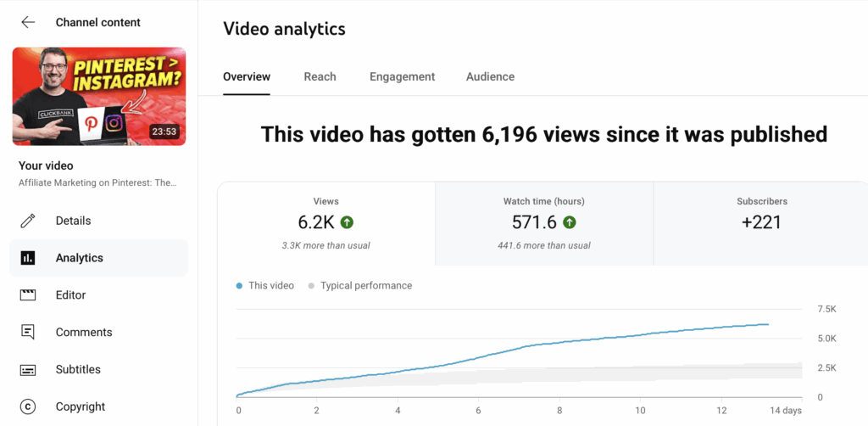Switch to the Overview tab

(247, 76)
